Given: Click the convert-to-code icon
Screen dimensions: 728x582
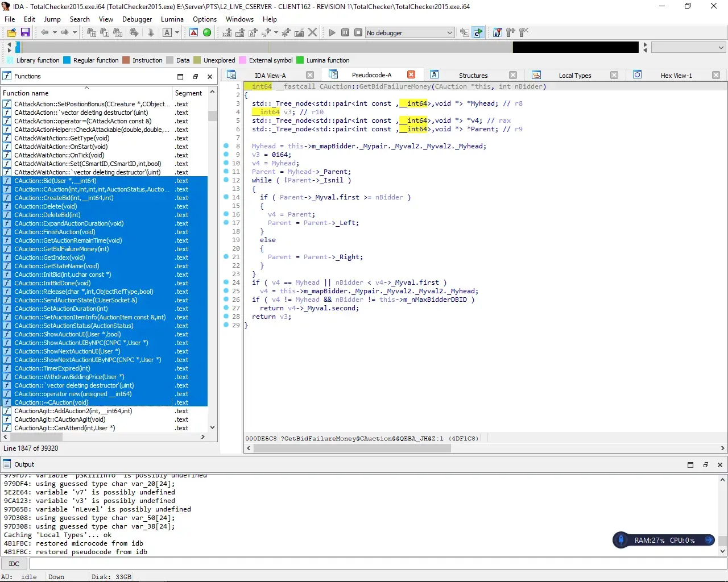Looking at the screenshot, I should tap(227, 32).
